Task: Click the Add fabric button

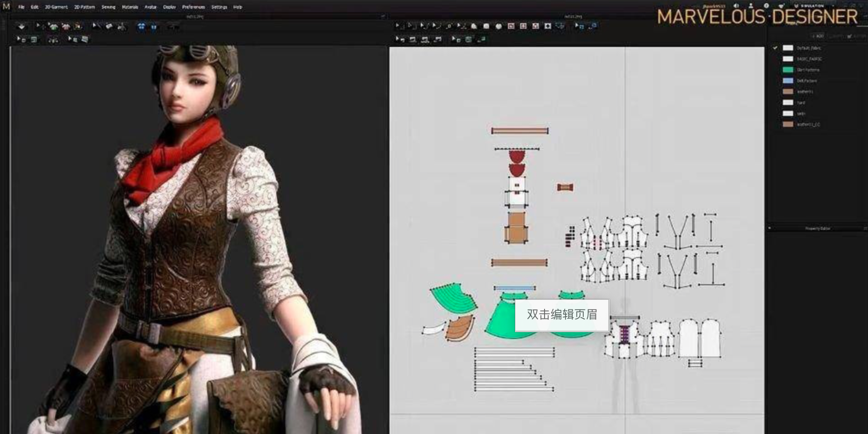Action: tap(818, 35)
